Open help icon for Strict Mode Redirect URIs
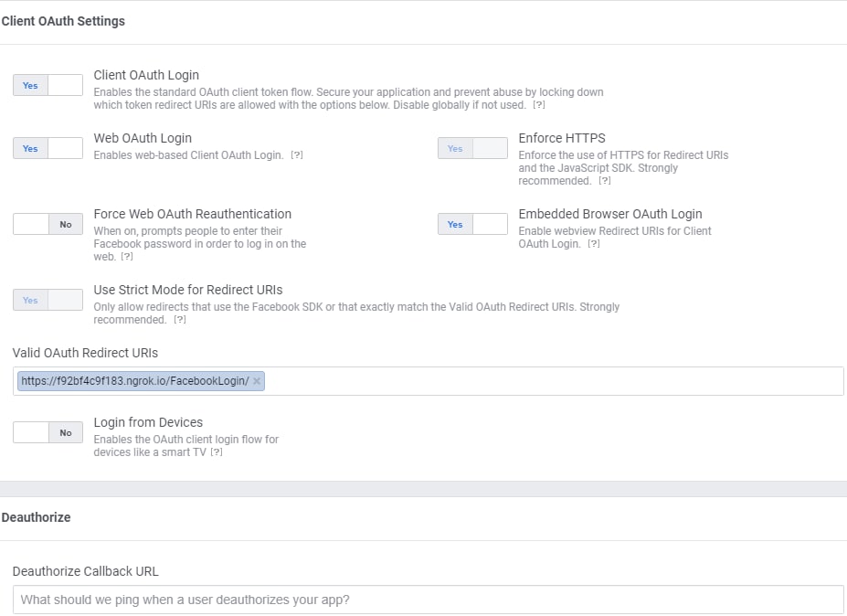 (x=180, y=320)
